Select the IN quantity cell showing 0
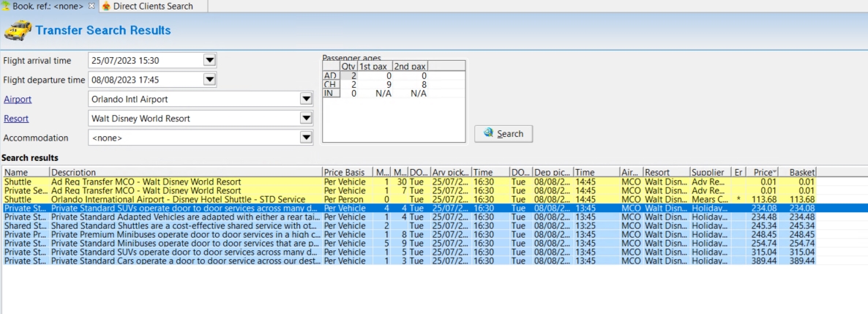This screenshot has height=314, width=868. [x=349, y=93]
